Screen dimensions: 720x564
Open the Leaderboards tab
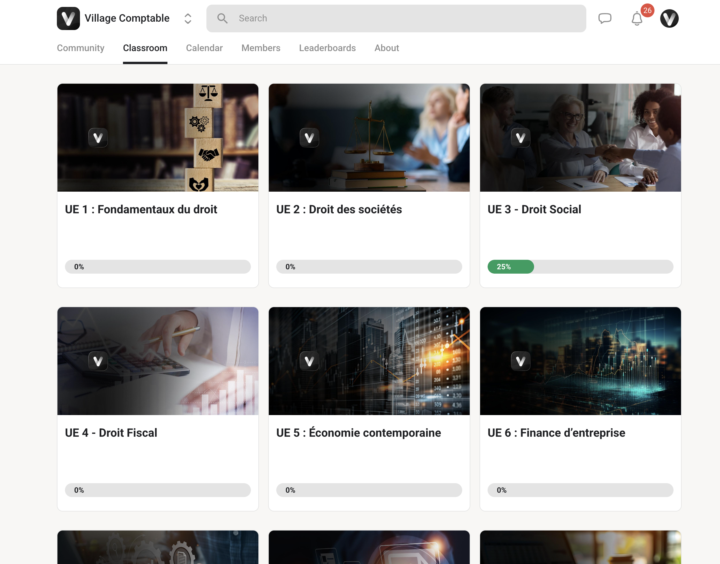tap(327, 48)
